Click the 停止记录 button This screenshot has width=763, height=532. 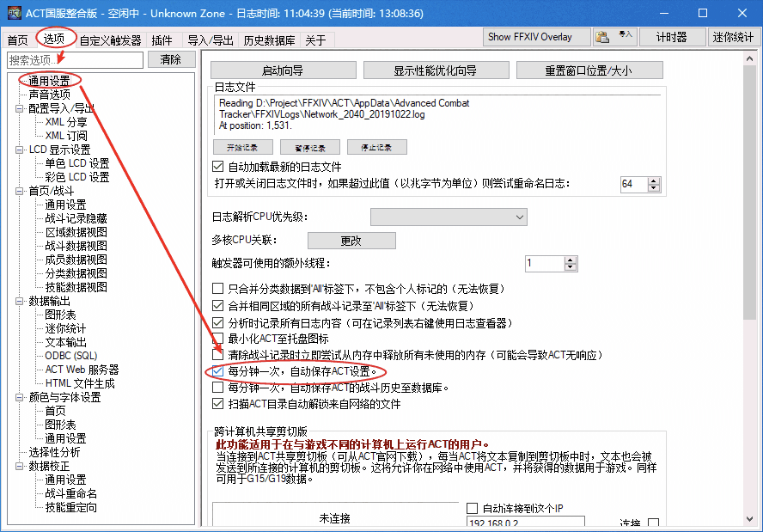tap(377, 147)
